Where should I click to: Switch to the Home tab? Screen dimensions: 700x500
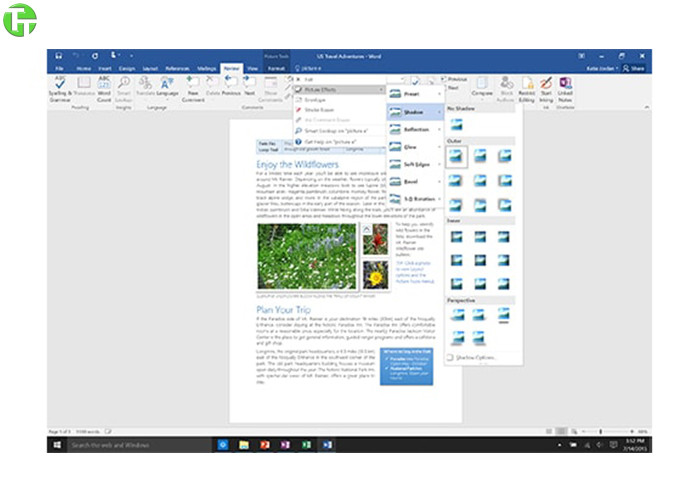pyautogui.click(x=83, y=68)
